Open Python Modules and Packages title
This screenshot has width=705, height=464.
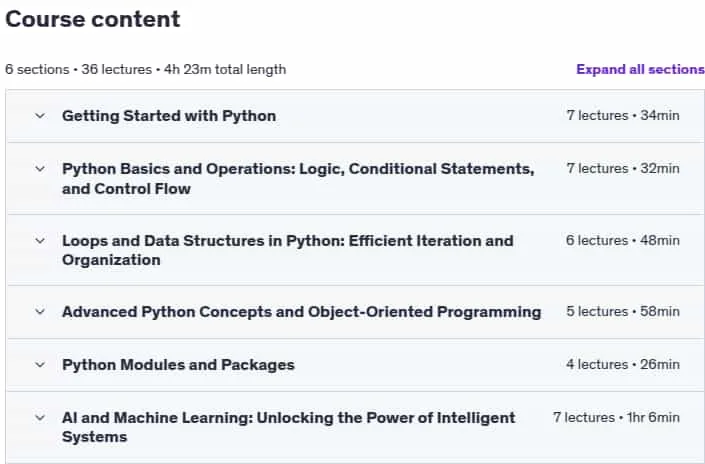[178, 365]
